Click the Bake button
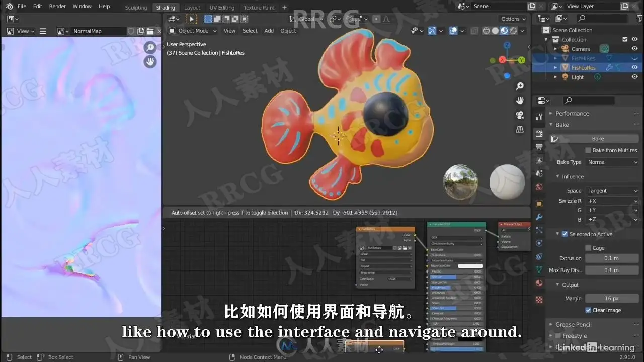 598,139
